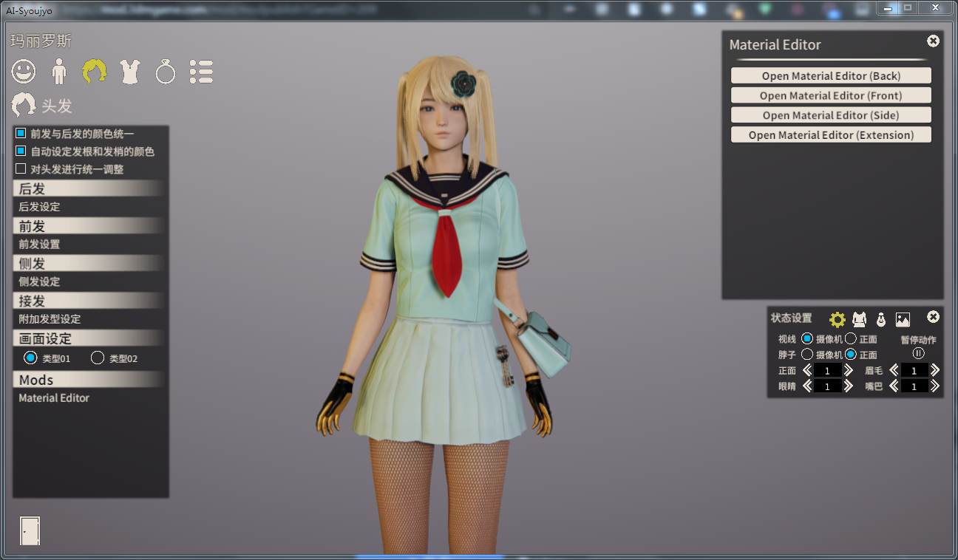Close the Material Editor panel
958x560 pixels.
(x=933, y=41)
